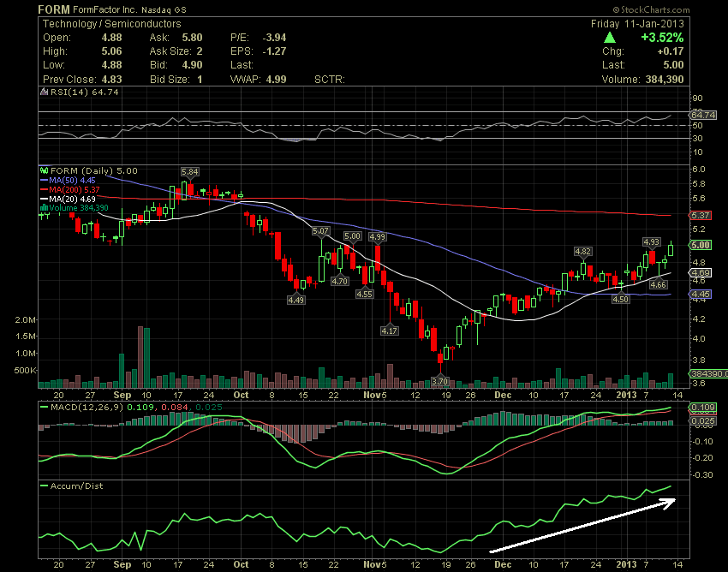
Task: Click the Accum/Dist line legend icon
Action: point(45,486)
